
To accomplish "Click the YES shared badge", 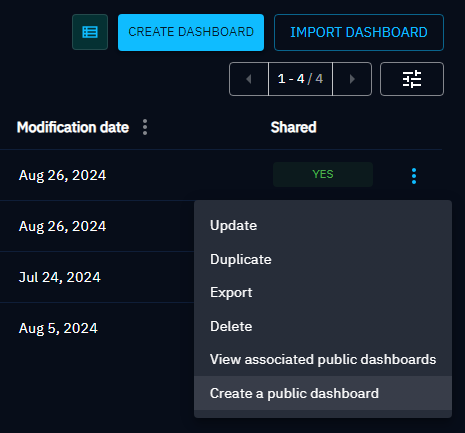I will point(323,174).
